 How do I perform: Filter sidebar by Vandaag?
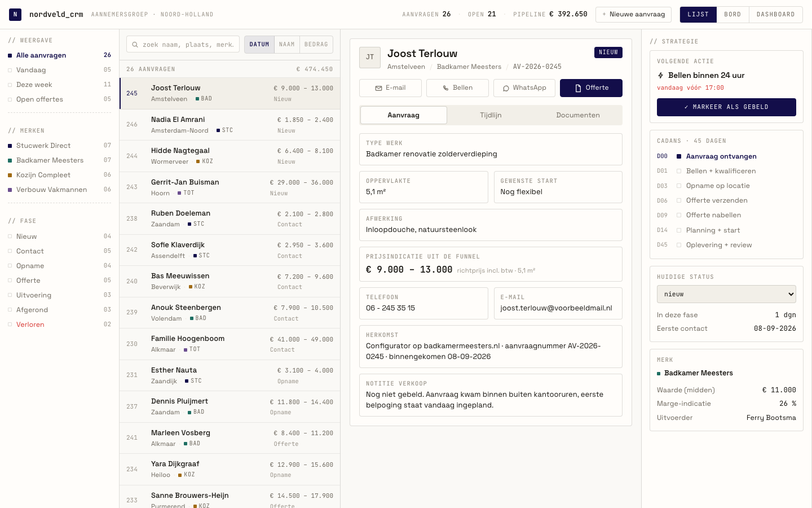[x=59, y=70]
